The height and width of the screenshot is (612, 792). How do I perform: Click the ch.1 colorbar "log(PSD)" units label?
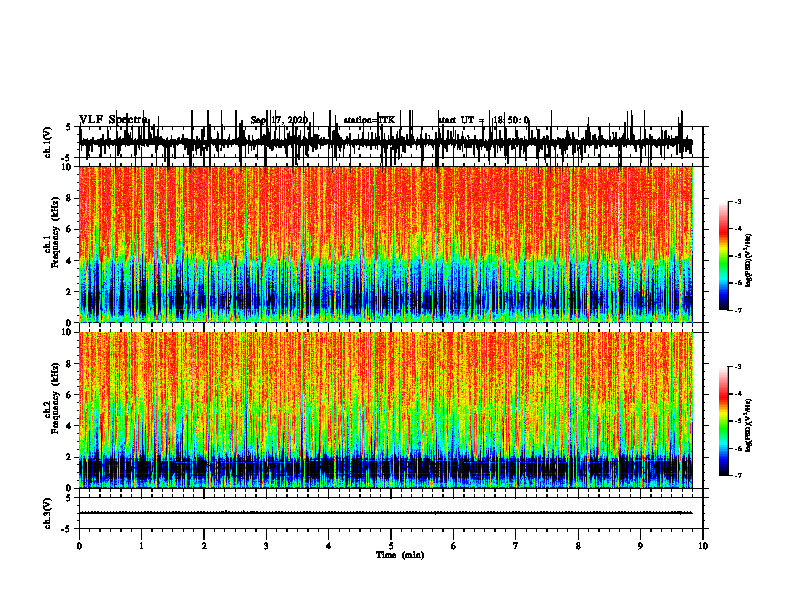pos(748,260)
